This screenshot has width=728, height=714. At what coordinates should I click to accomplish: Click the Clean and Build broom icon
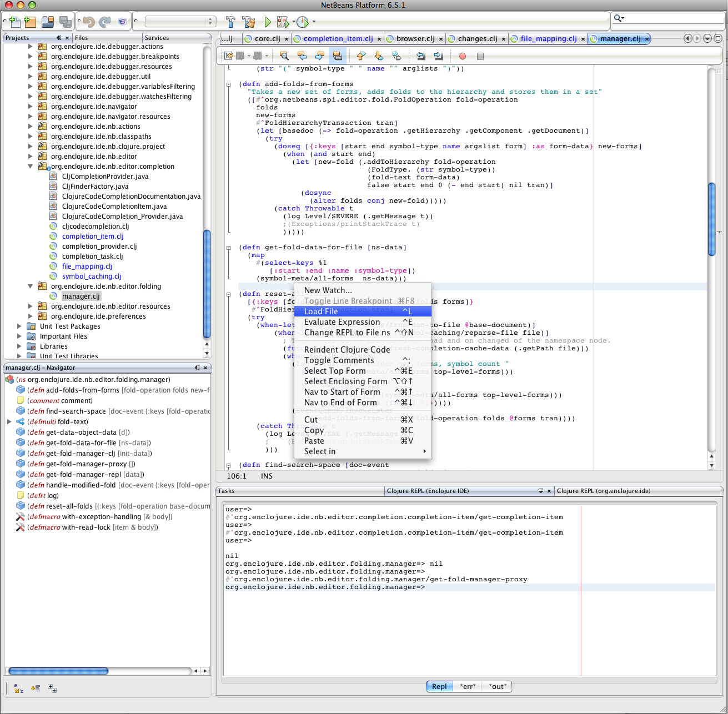pos(249,22)
